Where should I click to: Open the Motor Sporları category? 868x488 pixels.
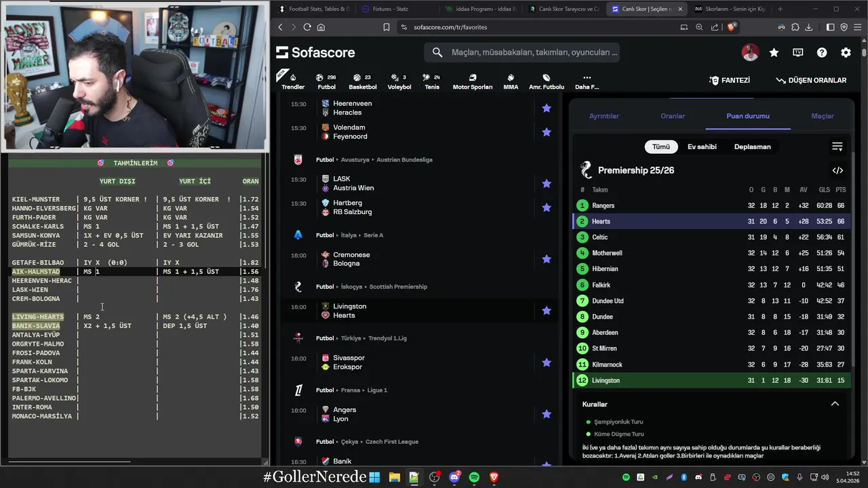pos(473,81)
